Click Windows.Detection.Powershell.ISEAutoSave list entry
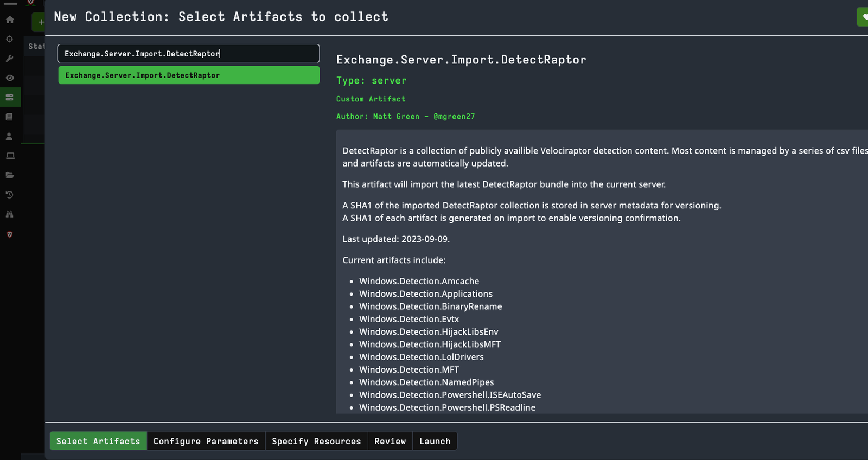Viewport: 868px width, 460px height. click(450, 395)
